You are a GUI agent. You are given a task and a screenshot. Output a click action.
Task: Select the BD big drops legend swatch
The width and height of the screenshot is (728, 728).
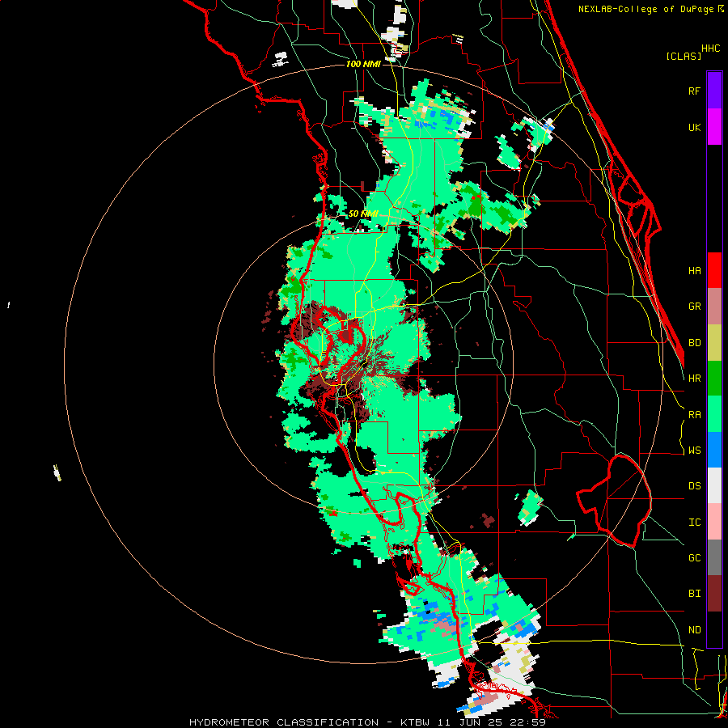[x=714, y=343]
